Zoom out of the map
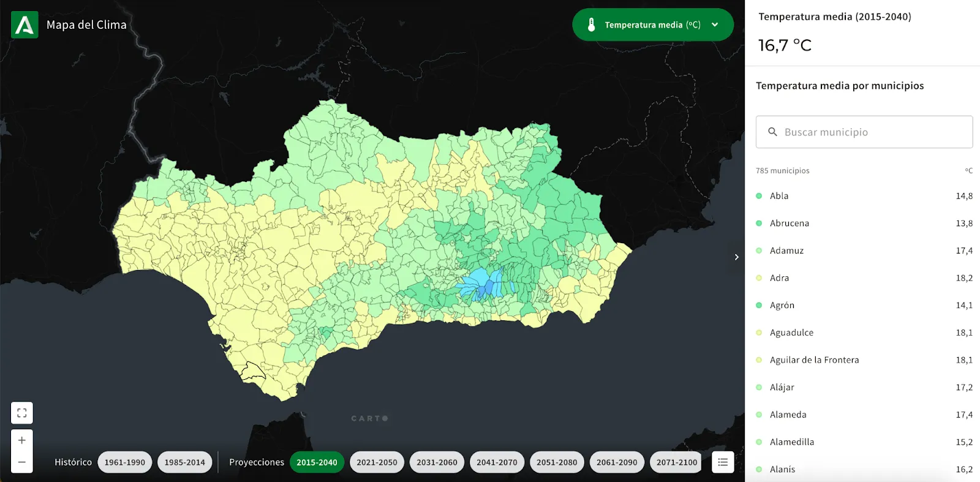980x482 pixels. (22, 462)
